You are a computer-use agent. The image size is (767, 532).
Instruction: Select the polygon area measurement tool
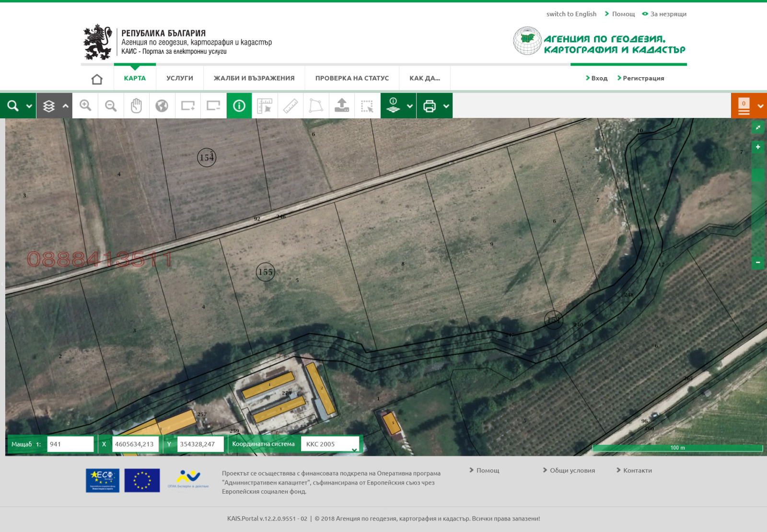317,105
